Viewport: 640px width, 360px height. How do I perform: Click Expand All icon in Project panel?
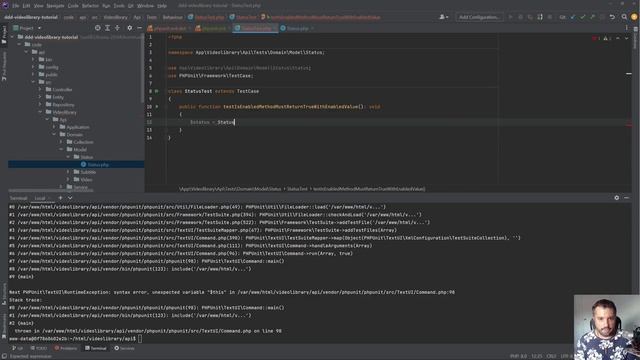point(107,28)
